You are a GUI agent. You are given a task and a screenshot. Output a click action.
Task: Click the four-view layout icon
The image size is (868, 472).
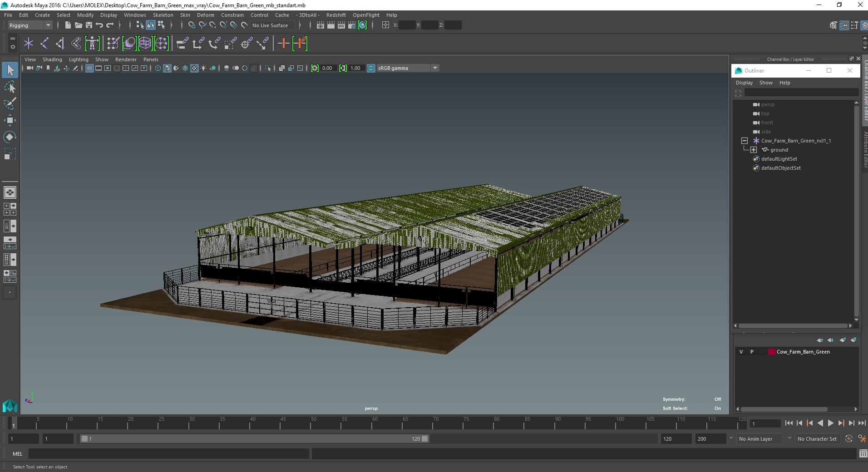tap(10, 209)
